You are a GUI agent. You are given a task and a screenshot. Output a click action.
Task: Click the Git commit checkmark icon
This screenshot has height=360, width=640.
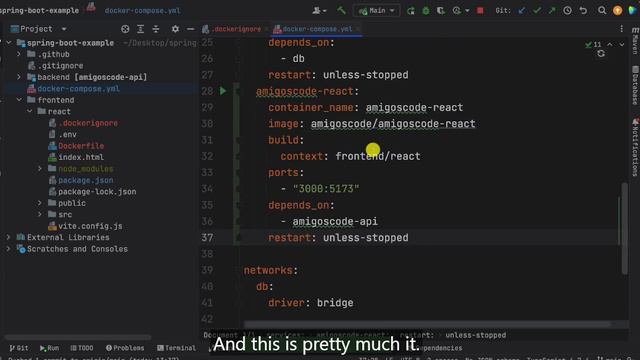pos(537,11)
